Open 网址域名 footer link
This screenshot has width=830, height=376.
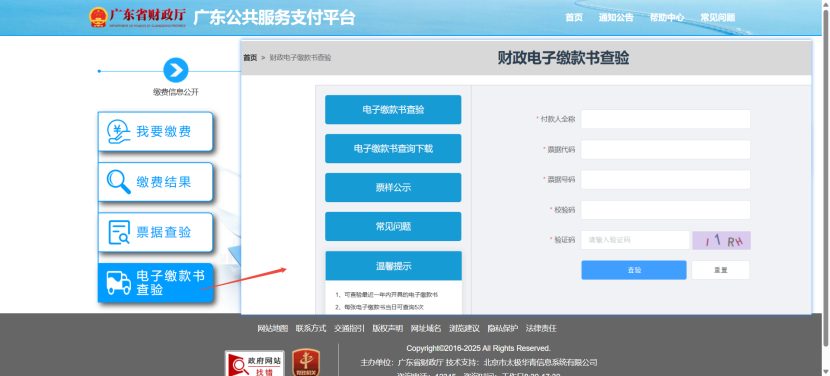(426, 328)
